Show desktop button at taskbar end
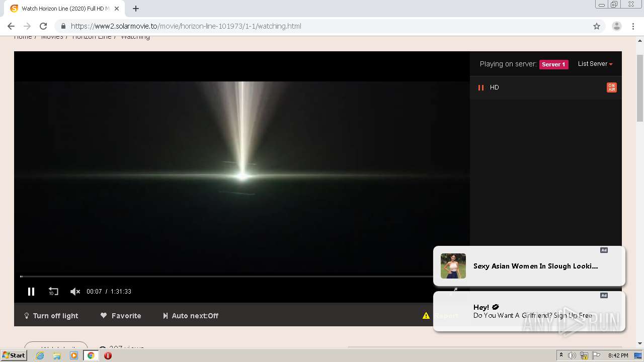644x362 pixels. click(638, 355)
